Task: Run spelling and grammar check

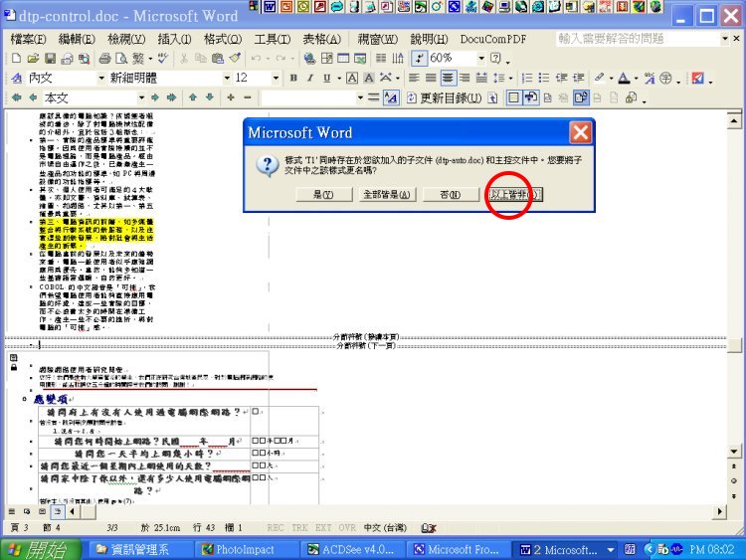Action: [163, 58]
